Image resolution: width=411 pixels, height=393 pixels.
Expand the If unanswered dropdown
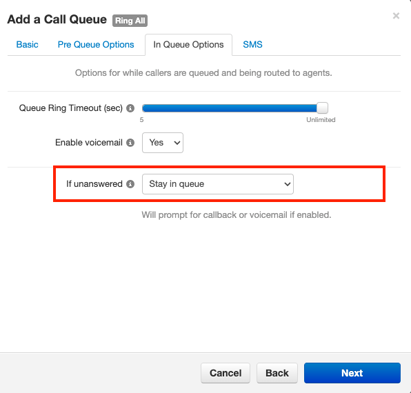pos(218,184)
